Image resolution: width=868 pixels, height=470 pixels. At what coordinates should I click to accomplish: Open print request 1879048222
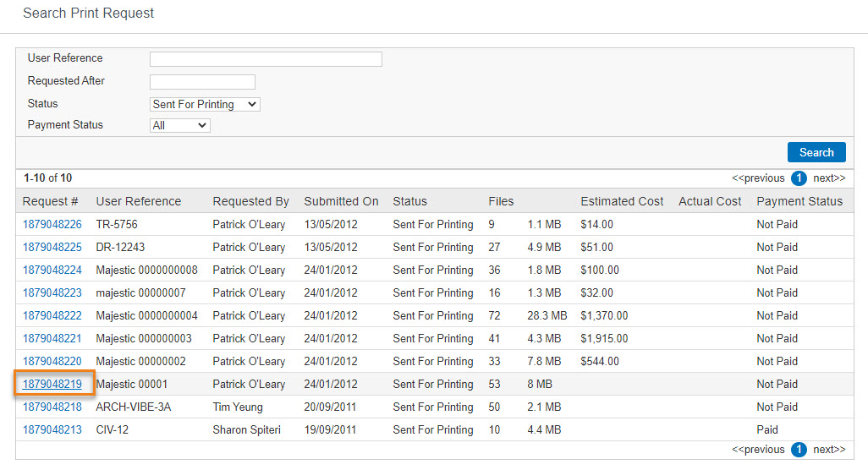point(52,316)
